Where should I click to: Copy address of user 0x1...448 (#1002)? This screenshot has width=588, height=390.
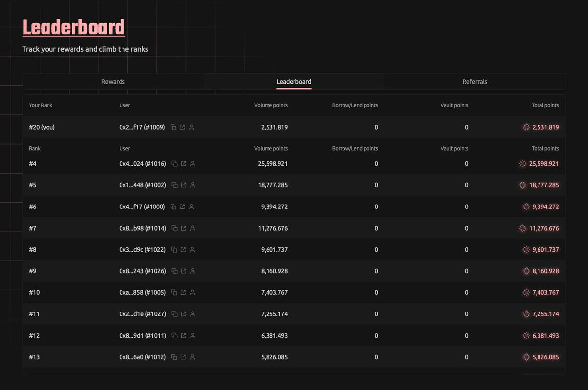coord(174,185)
